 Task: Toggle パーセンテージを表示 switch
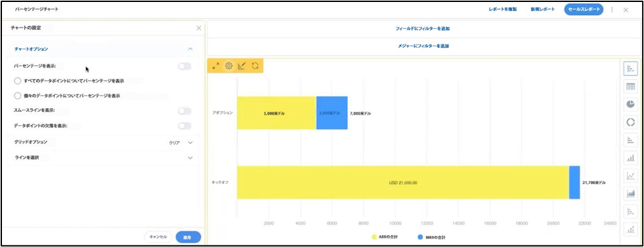pos(185,66)
